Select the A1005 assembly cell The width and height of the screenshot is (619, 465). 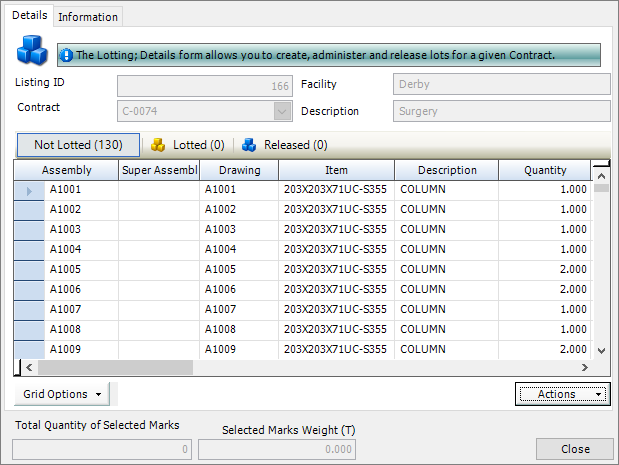pyautogui.click(x=80, y=269)
